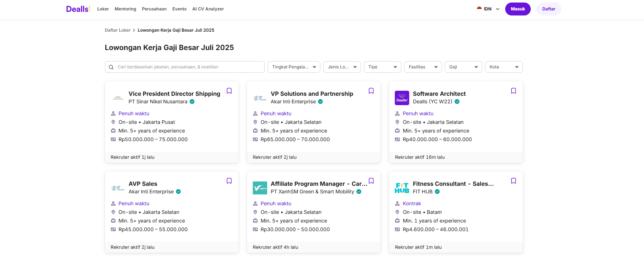Click salary Rp50.000.000 – 75.000.000
The width and height of the screenshot is (644, 256).
click(153, 139)
